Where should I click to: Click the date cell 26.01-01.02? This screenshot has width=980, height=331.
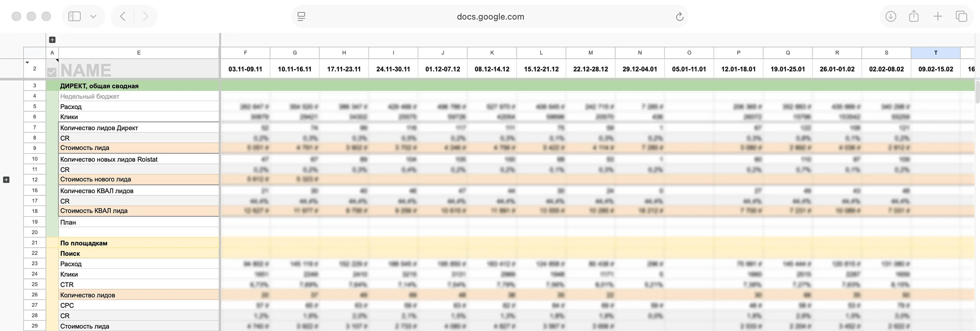837,69
